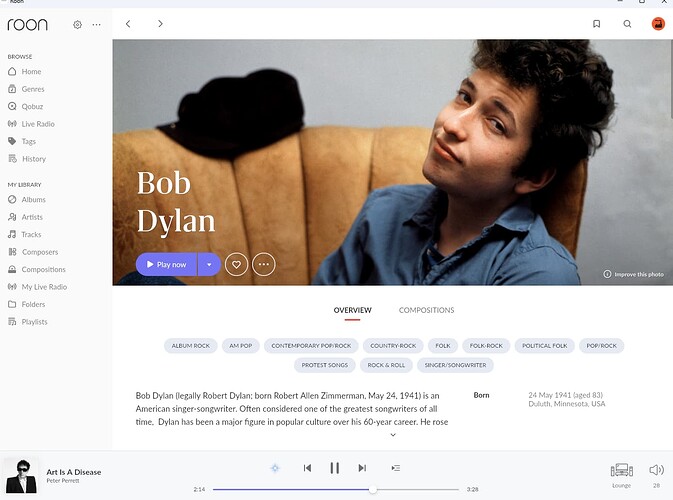Click the Folk genre tag
The height and width of the screenshot is (500, 673).
pyautogui.click(x=443, y=346)
